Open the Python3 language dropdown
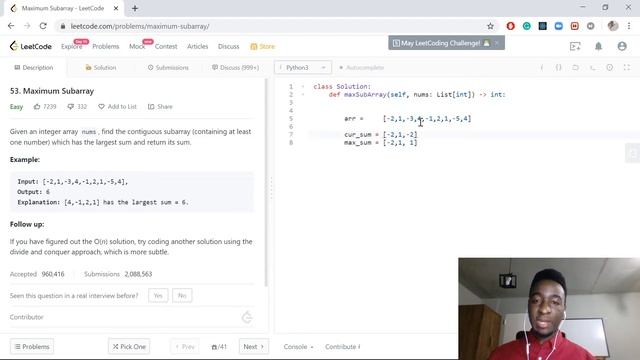 click(x=303, y=67)
